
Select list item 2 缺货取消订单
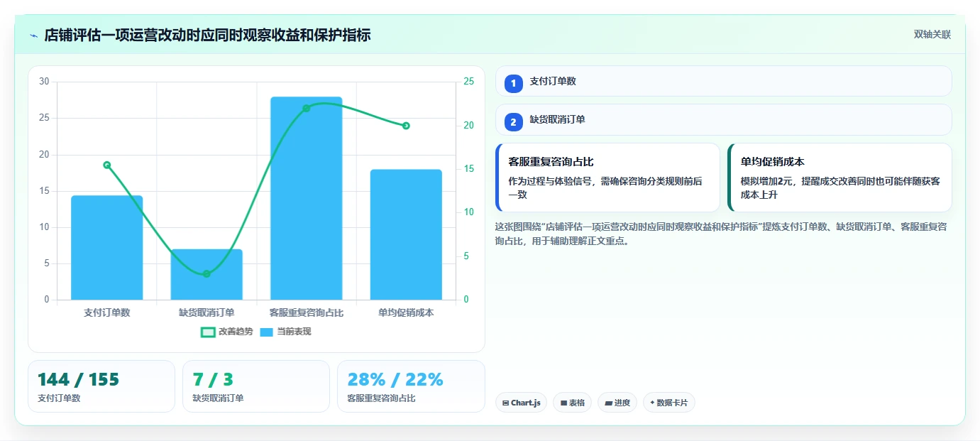coord(723,119)
